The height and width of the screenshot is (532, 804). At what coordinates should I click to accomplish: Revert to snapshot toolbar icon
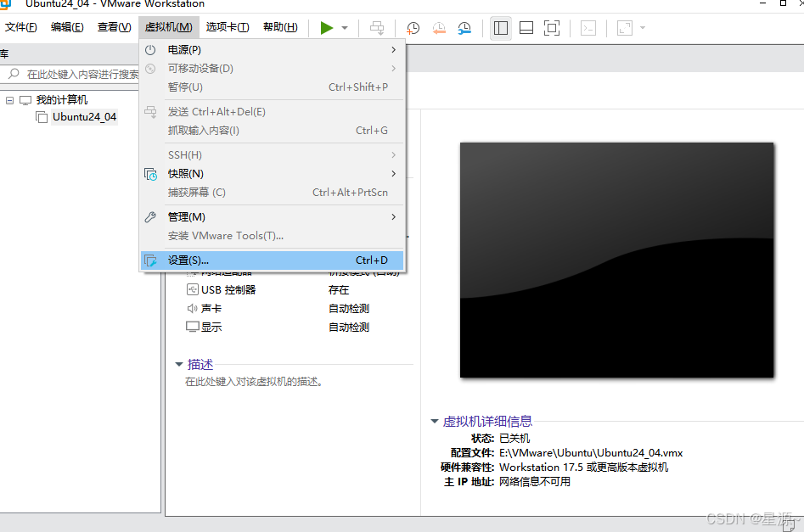pyautogui.click(x=439, y=28)
